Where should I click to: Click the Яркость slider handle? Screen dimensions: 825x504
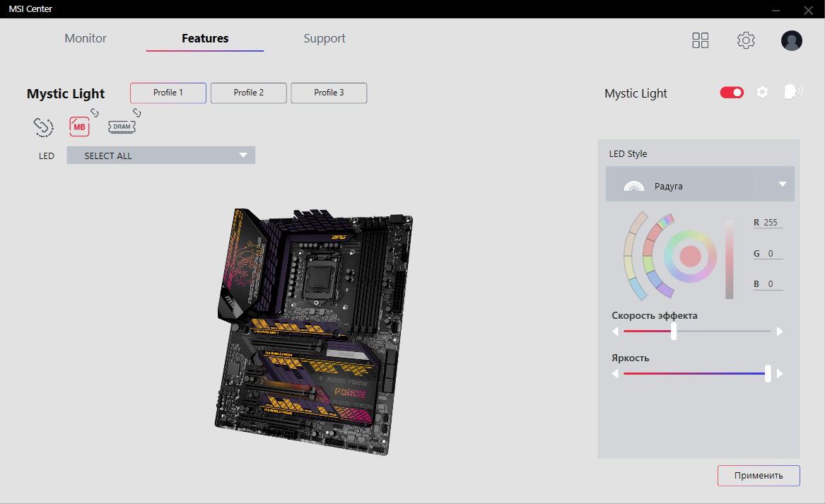[768, 373]
